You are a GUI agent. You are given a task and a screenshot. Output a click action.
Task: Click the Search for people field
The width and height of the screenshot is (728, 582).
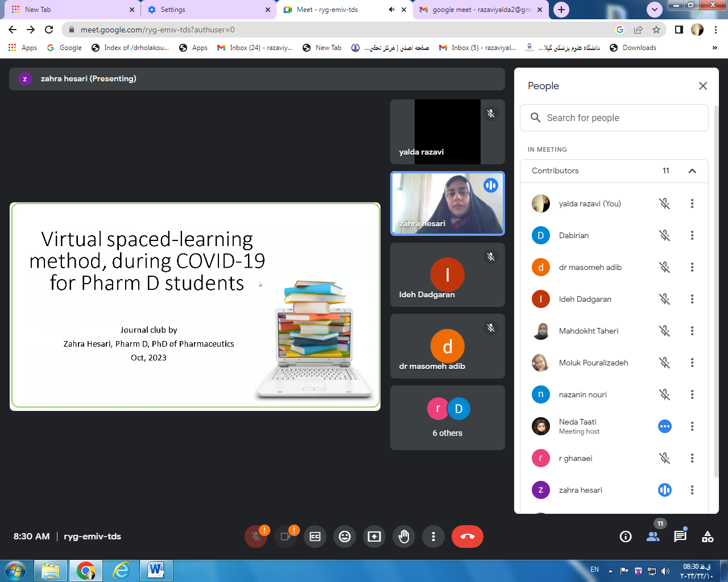pyautogui.click(x=614, y=118)
